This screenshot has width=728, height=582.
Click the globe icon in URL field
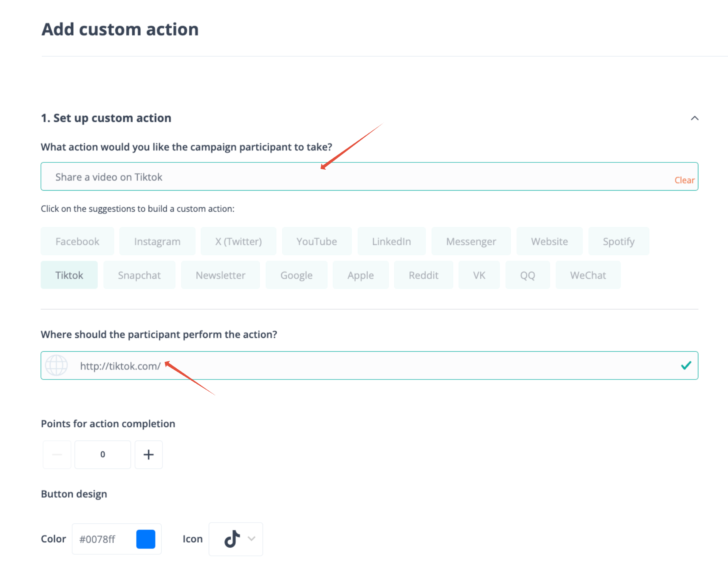tap(56, 365)
